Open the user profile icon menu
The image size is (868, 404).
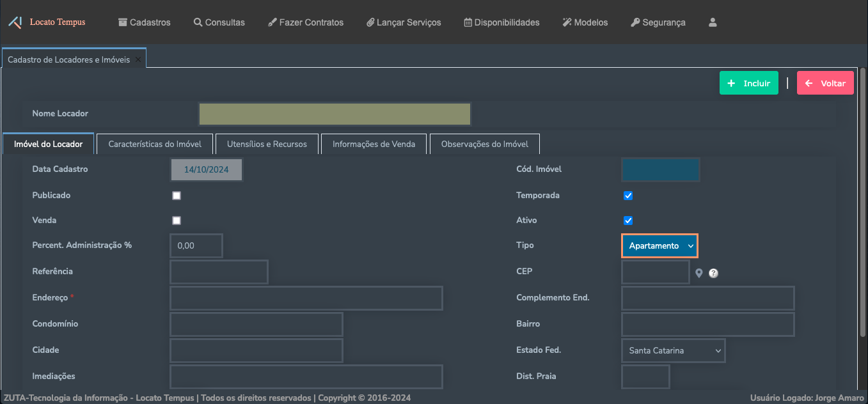click(x=713, y=22)
